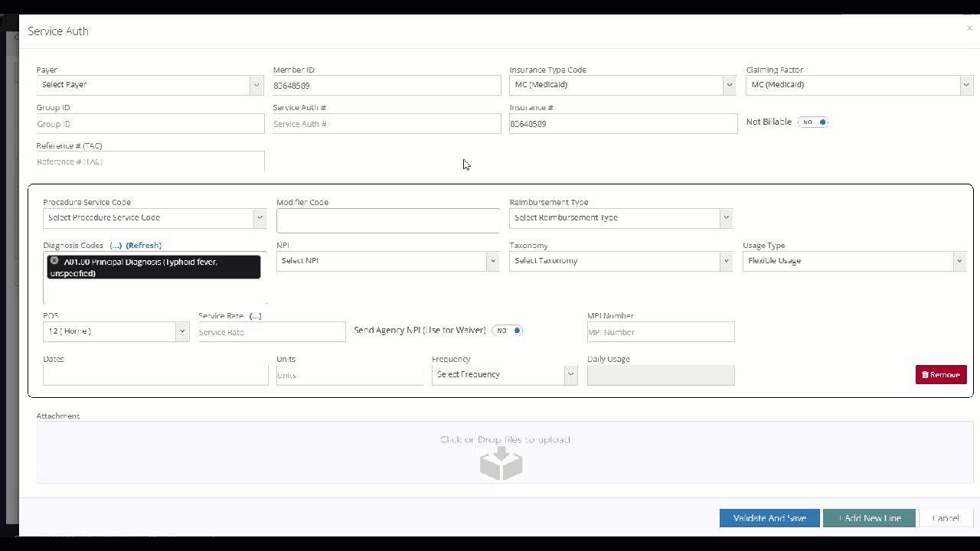Open the Insurance Type Code dropdown

click(x=622, y=85)
